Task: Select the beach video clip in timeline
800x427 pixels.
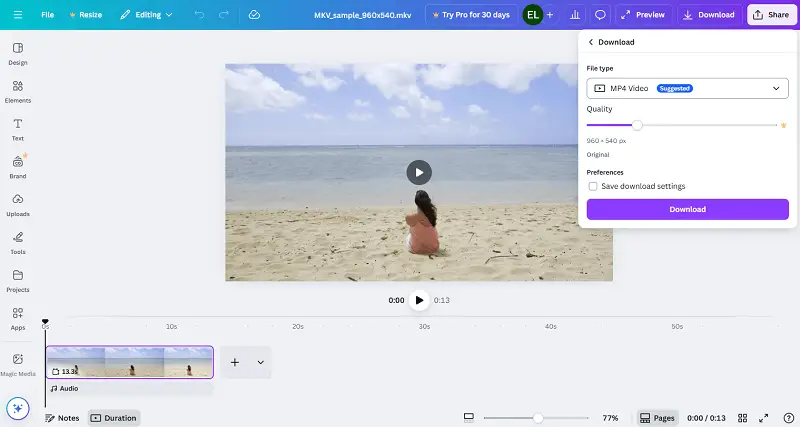Action: point(130,362)
